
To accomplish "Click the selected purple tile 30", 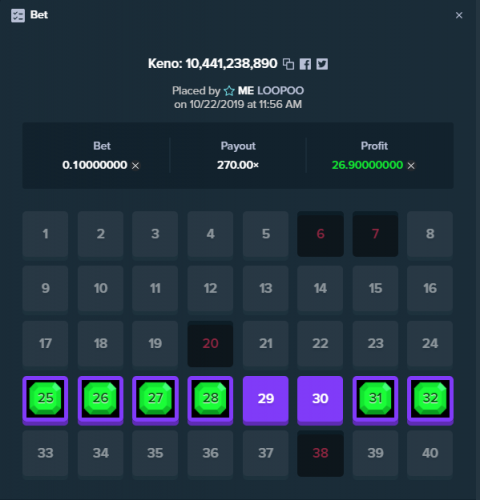I will [320, 400].
